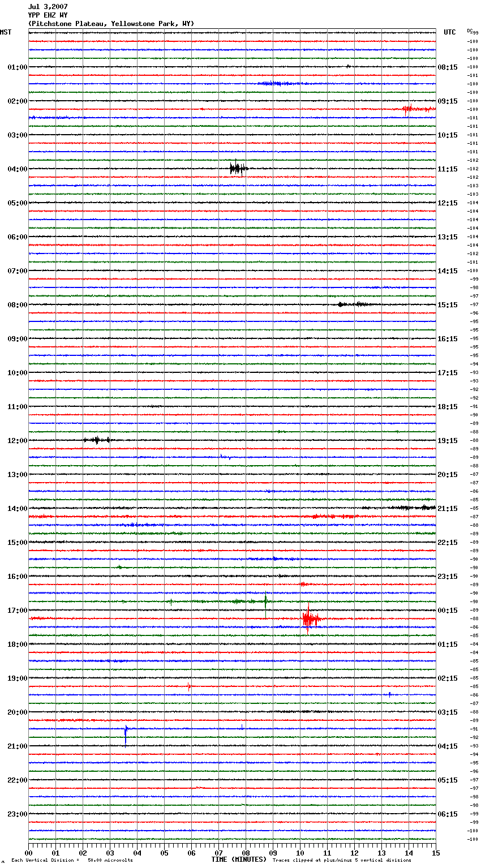Select the 19:00 MST time label
481x868 pixels.
coord(18,678)
